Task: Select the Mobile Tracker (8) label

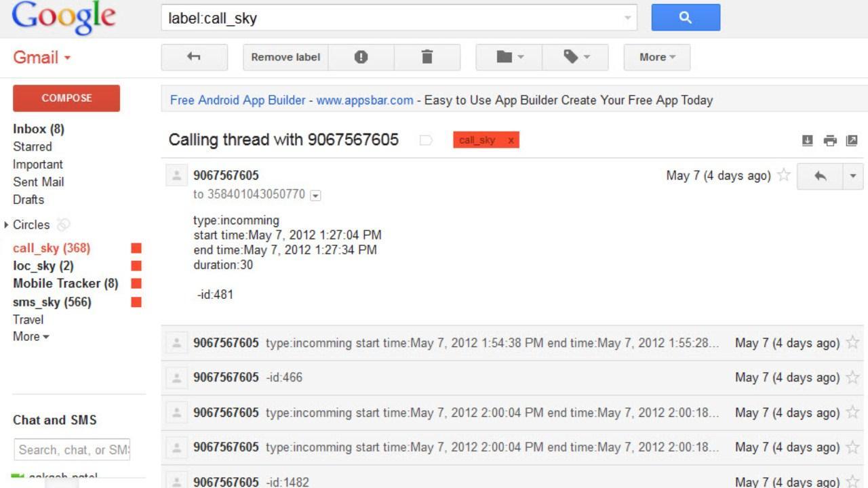Action: point(66,283)
